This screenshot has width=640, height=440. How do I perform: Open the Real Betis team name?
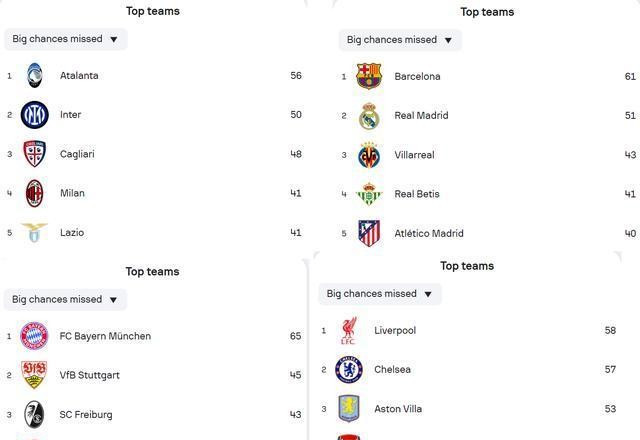(x=417, y=194)
